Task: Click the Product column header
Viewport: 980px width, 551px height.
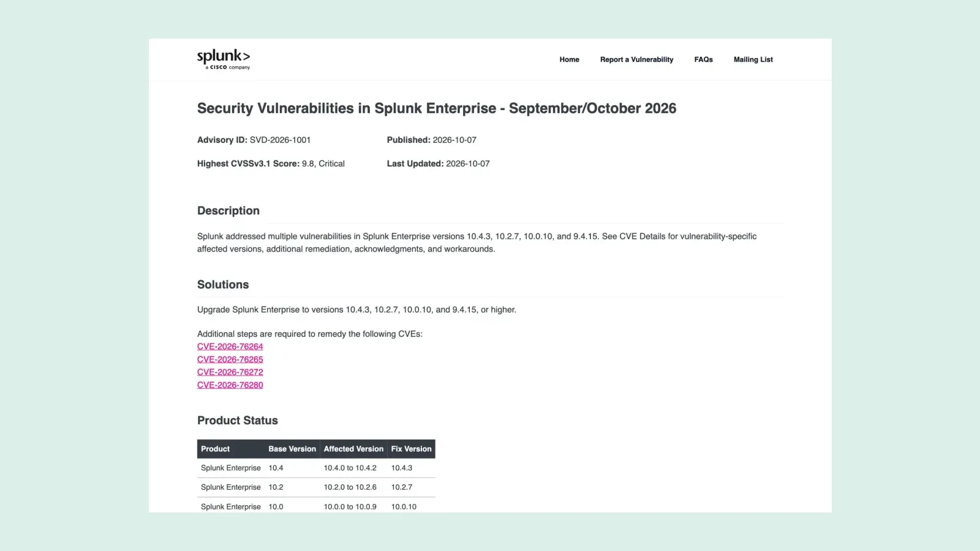Action: tap(216, 449)
